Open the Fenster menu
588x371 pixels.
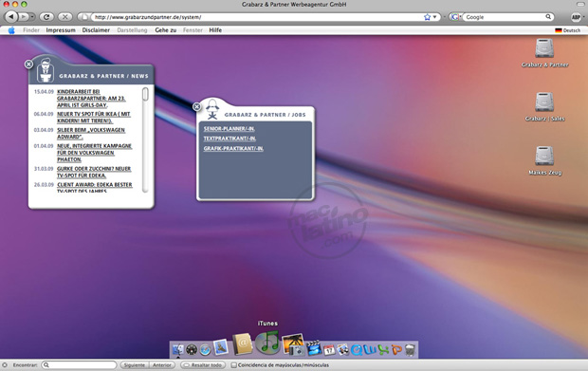193,30
